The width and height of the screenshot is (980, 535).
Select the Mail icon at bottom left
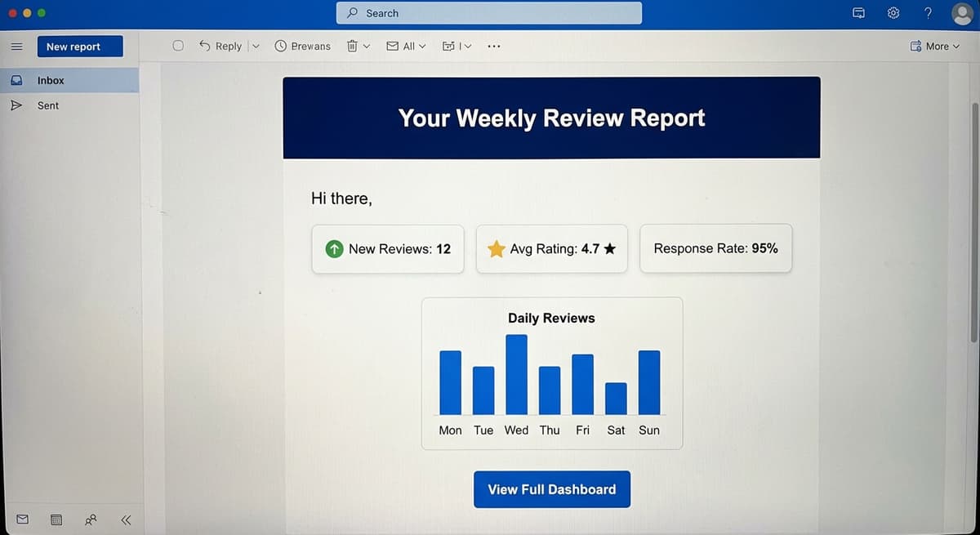(22, 519)
